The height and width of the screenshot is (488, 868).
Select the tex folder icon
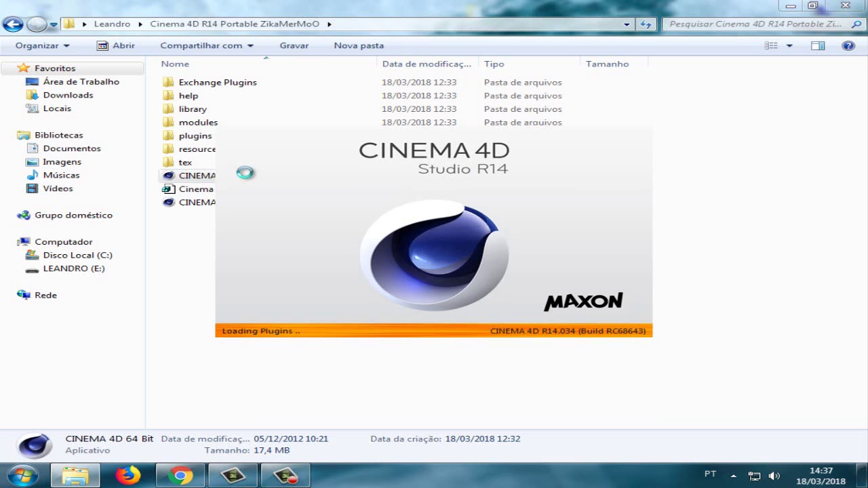168,162
